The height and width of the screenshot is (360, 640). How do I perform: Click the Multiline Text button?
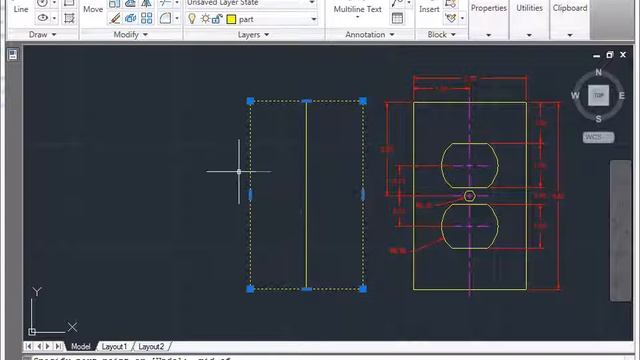coord(358,9)
